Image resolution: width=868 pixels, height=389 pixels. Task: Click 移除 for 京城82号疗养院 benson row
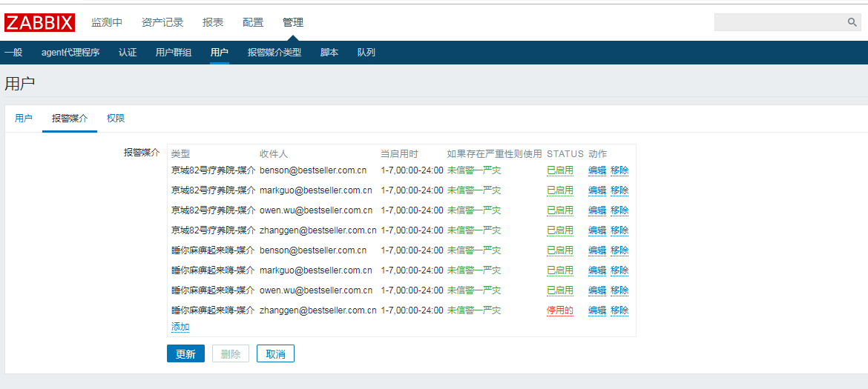[619, 170]
